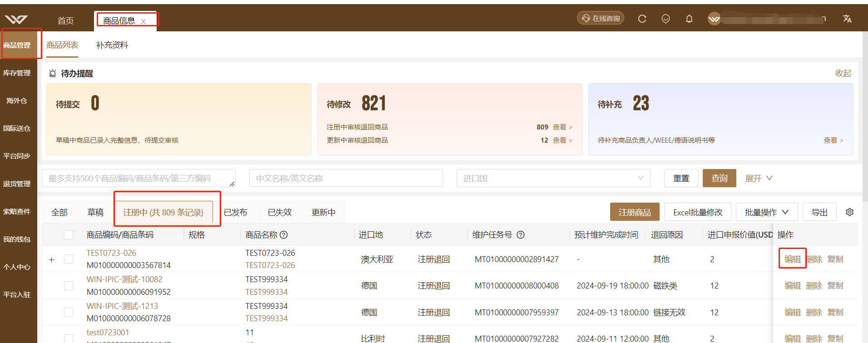Image resolution: width=868 pixels, height=343 pixels.
Task: Copy row WIN-IPIC-测试-1213 via 复制
Action: click(835, 312)
